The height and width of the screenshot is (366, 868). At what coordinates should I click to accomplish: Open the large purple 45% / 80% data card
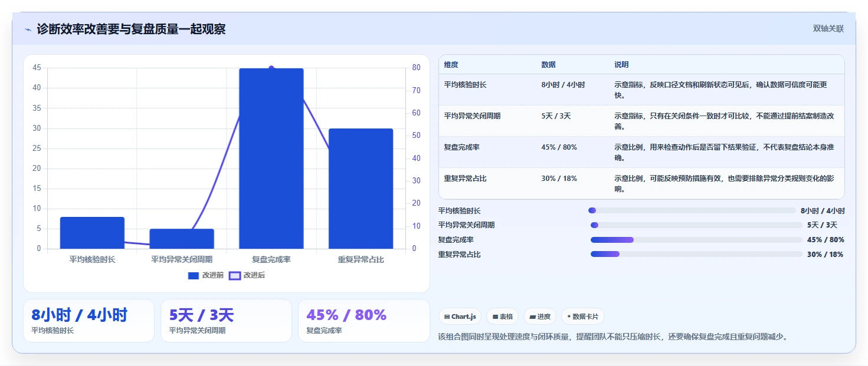click(364, 321)
